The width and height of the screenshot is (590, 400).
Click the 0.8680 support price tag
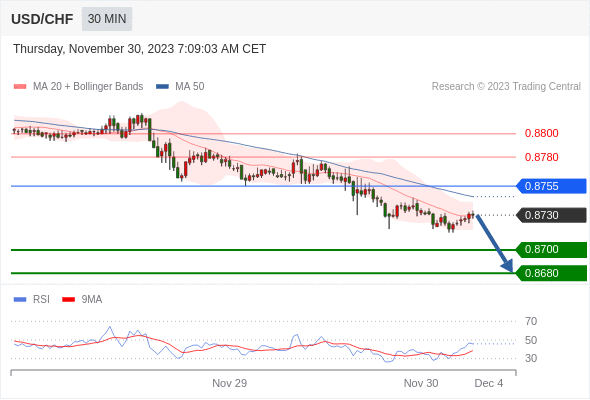point(551,273)
